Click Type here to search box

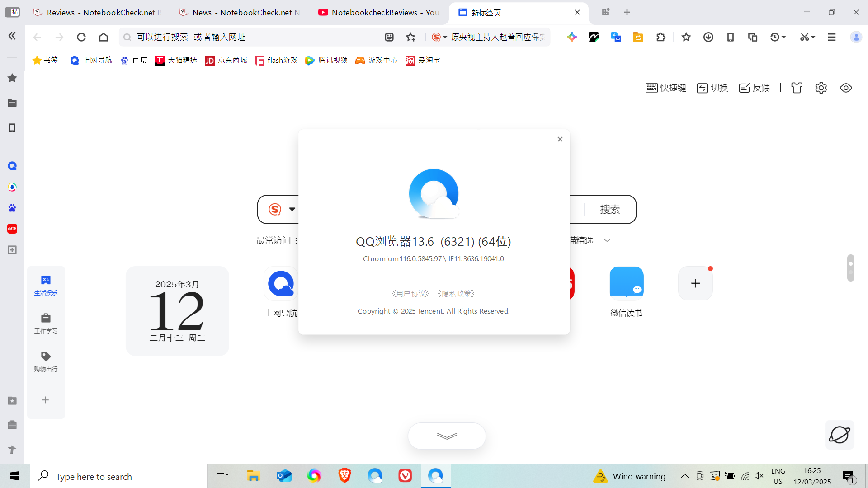pyautogui.click(x=119, y=476)
